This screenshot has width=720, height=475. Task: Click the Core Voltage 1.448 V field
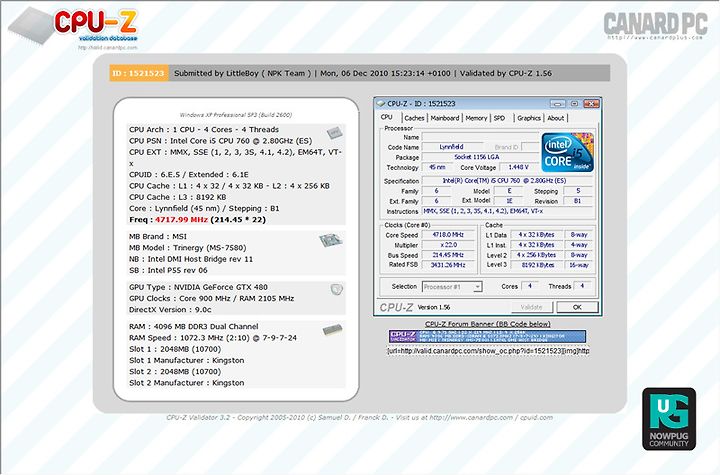(x=518, y=167)
